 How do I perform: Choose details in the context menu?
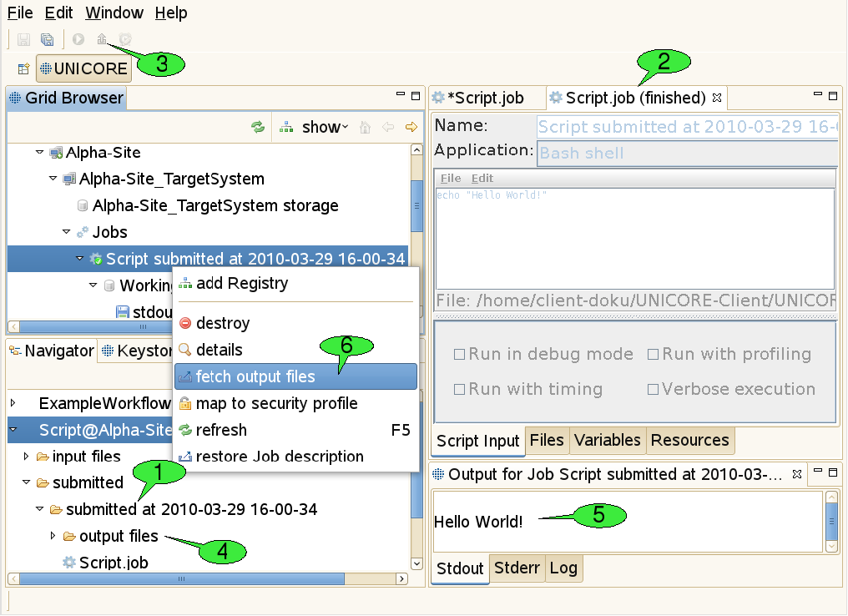[295, 350]
